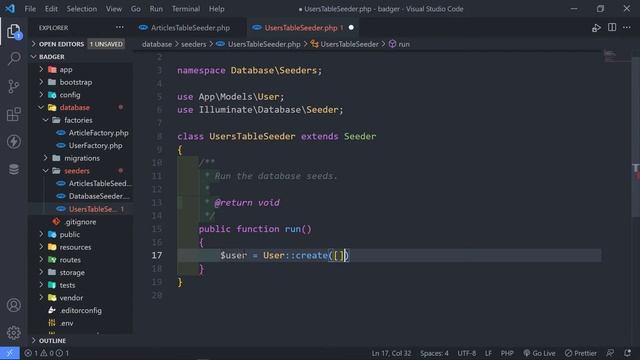Select UsersTableSeeder file in tree
Viewport: 640px width, 360px height.
92,209
